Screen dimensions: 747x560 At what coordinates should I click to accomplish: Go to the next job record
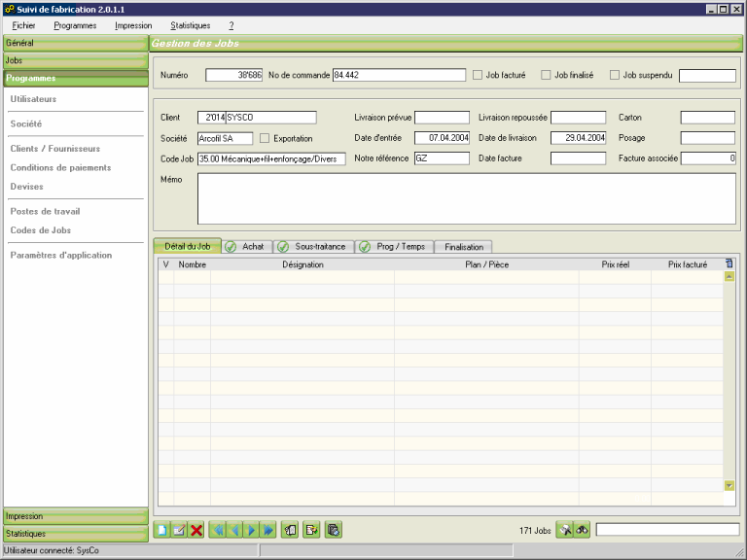click(x=251, y=530)
